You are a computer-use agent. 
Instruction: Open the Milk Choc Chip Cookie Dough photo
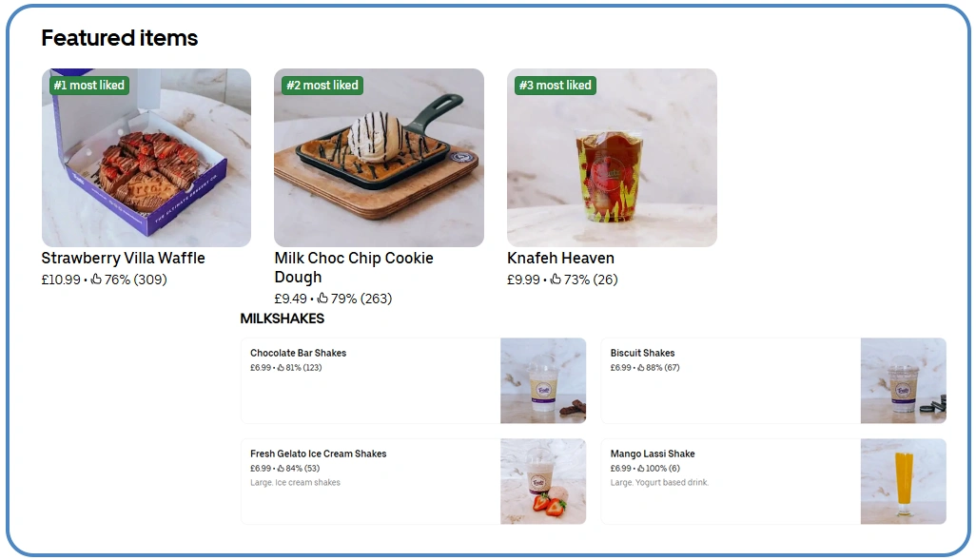379,158
